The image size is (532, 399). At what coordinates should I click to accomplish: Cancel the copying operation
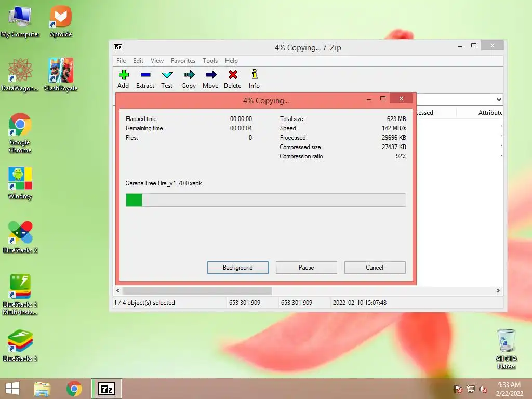pyautogui.click(x=375, y=268)
